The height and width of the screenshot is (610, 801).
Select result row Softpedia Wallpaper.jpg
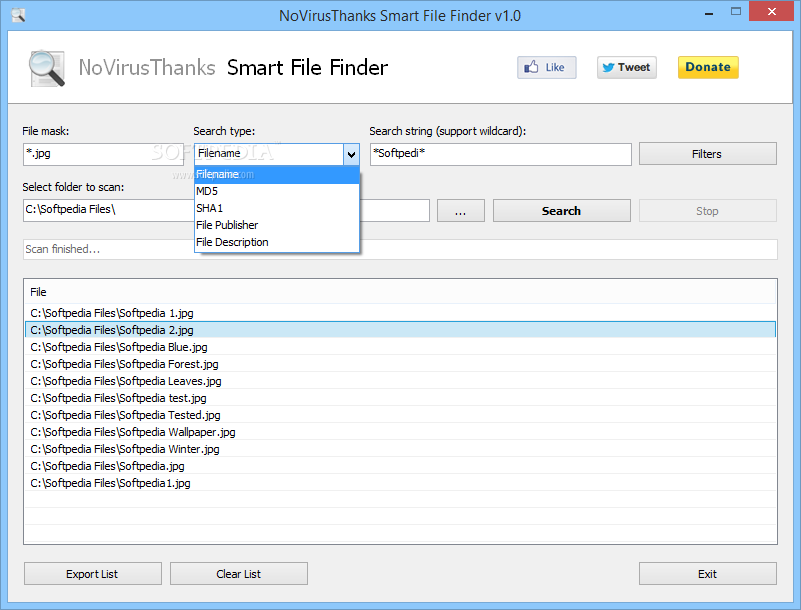[400, 432]
